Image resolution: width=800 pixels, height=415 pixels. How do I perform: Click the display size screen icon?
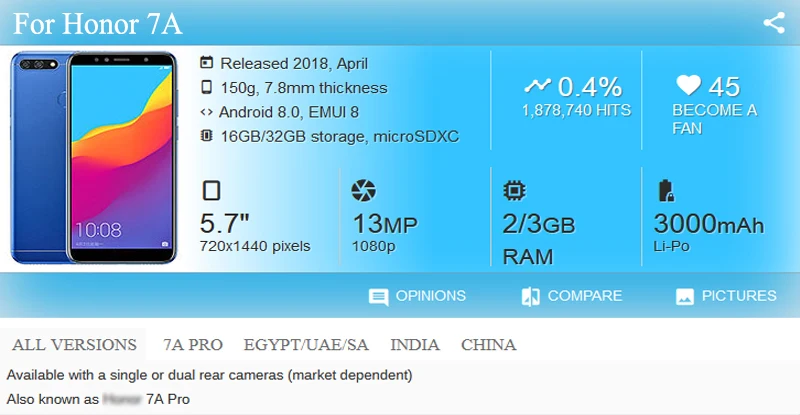click(211, 190)
